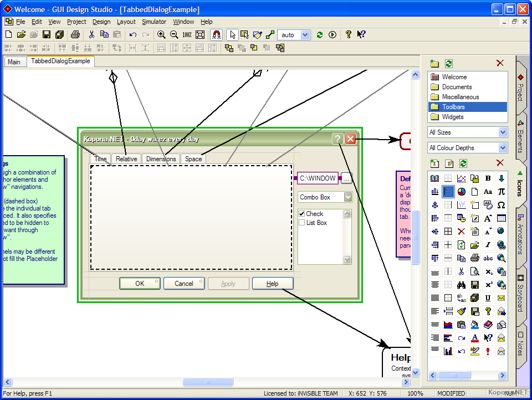The height and width of the screenshot is (400, 532).
Task: Click the Zoom In magnifier icon
Action: tap(161, 34)
